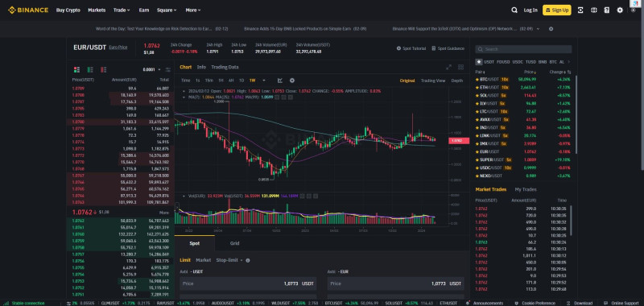The image size is (644, 306).
Task: Open Buy Crypto menu
Action: tap(68, 10)
